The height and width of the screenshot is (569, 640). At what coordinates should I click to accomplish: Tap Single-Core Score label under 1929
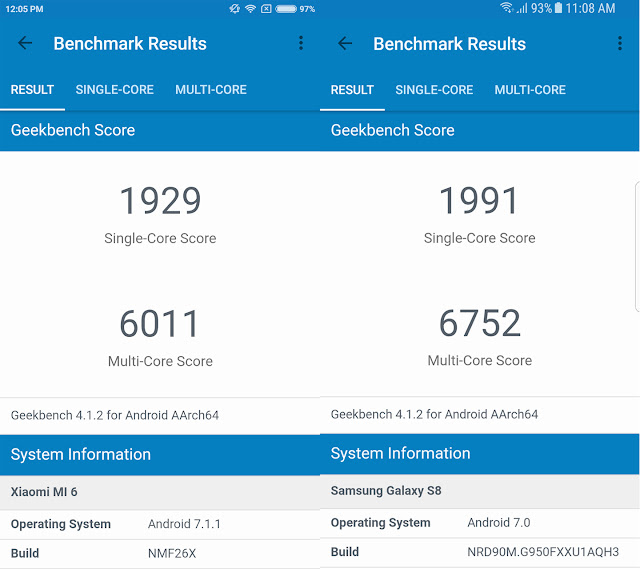pyautogui.click(x=160, y=238)
